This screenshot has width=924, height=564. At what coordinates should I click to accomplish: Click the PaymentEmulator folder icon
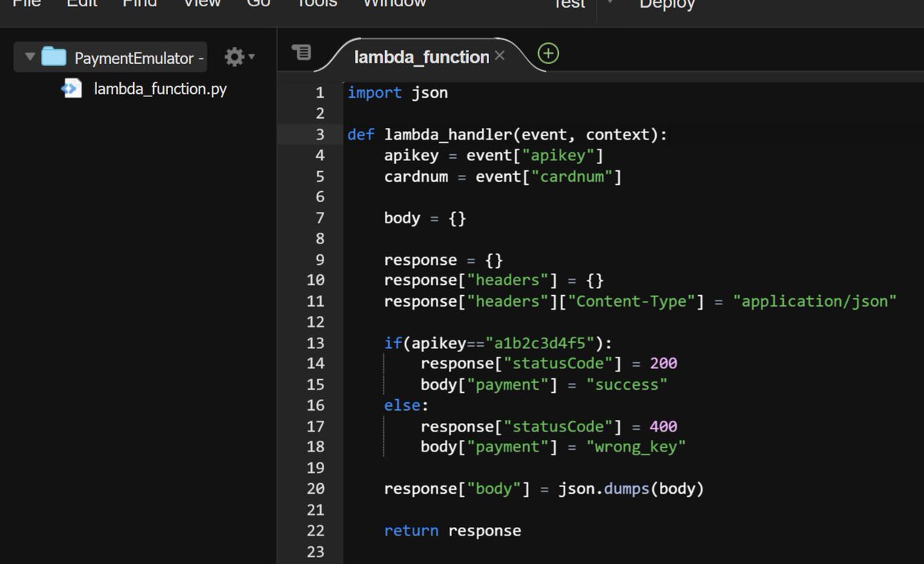(x=53, y=56)
